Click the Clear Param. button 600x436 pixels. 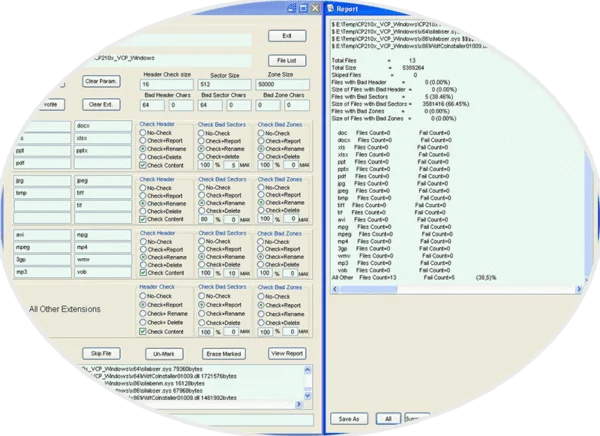click(x=101, y=80)
